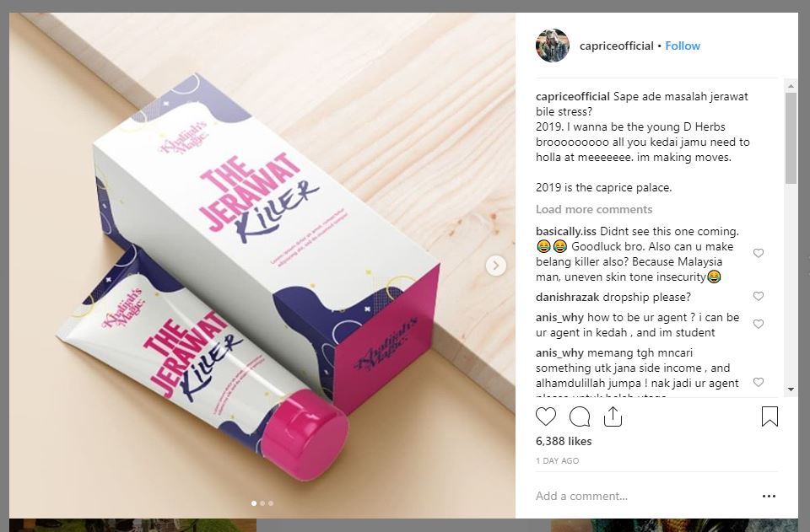Open the three-dot more options menu
Image resolution: width=810 pixels, height=532 pixels.
pyautogui.click(x=769, y=496)
